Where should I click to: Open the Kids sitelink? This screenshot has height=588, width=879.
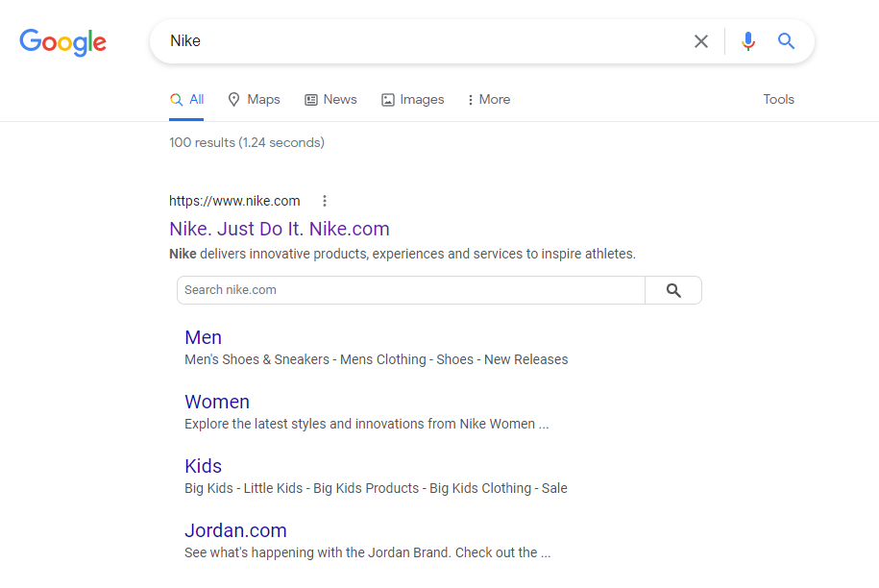(203, 466)
